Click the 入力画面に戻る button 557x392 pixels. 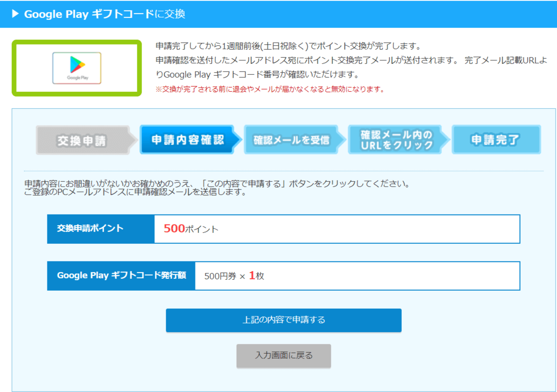(x=283, y=356)
